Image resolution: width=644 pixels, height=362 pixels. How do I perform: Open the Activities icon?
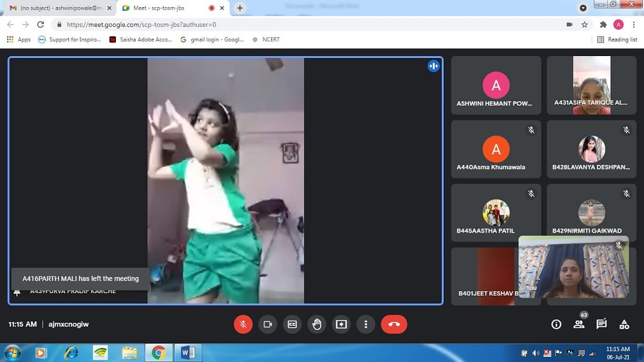pyautogui.click(x=624, y=324)
